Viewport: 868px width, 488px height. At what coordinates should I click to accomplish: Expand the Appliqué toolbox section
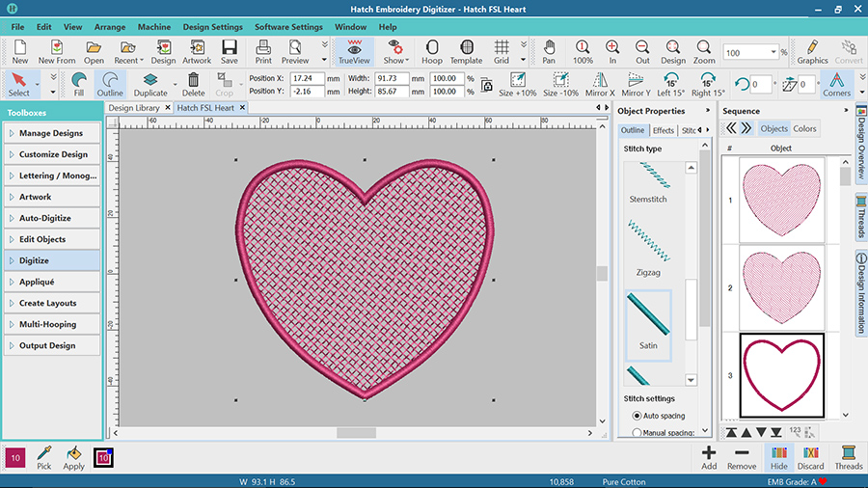pos(52,282)
